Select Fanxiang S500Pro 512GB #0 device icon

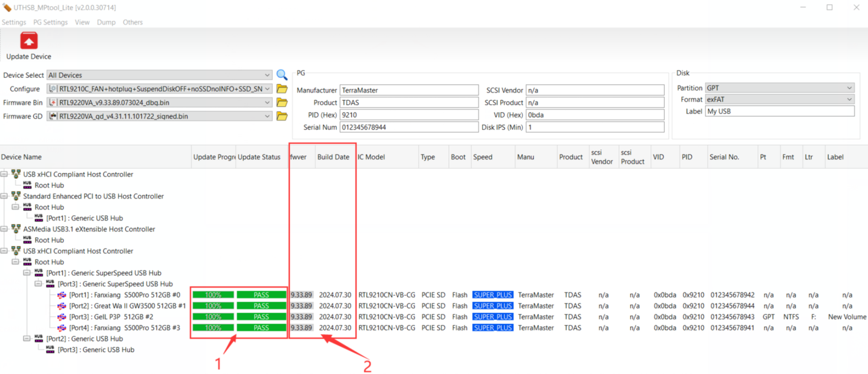click(62, 295)
